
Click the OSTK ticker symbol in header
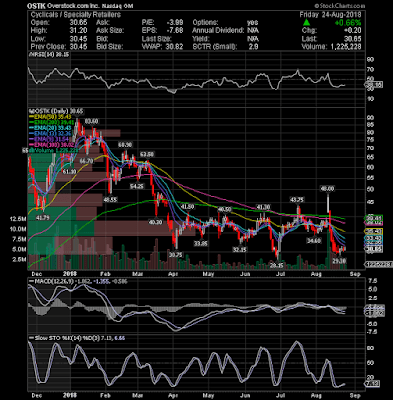click(x=37, y=6)
